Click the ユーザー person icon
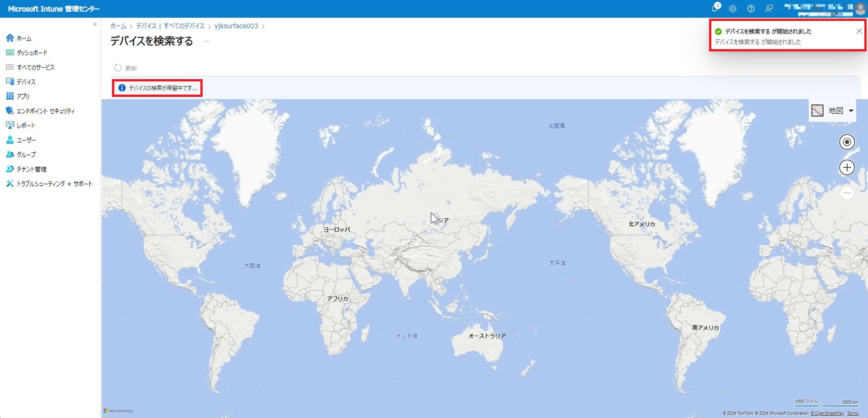Viewport: 868px width, 418px height. point(9,140)
